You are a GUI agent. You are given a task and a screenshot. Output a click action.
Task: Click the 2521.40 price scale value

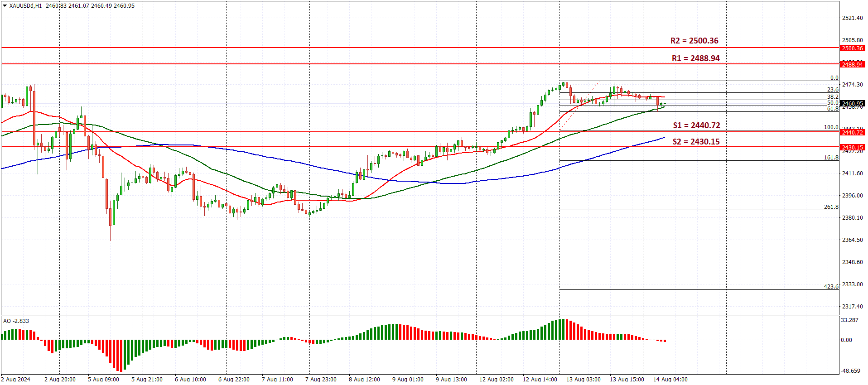click(852, 18)
